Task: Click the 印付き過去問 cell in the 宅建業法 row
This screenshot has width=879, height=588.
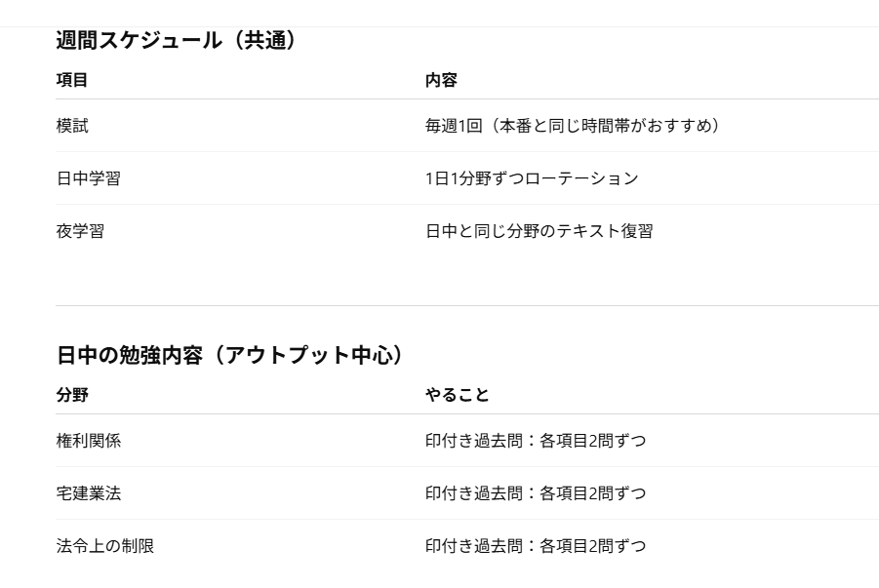Action: [535, 493]
